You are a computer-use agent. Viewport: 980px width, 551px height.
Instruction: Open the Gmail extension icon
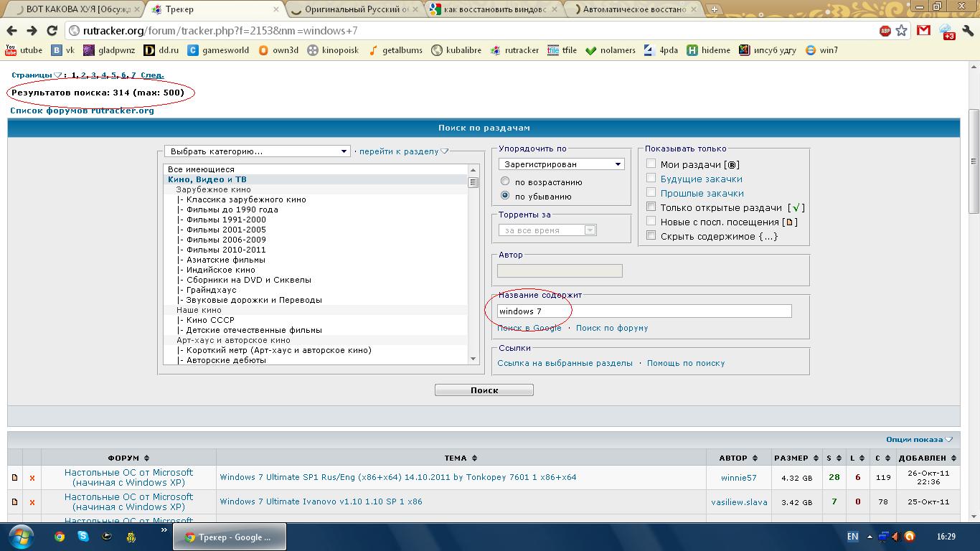point(924,31)
